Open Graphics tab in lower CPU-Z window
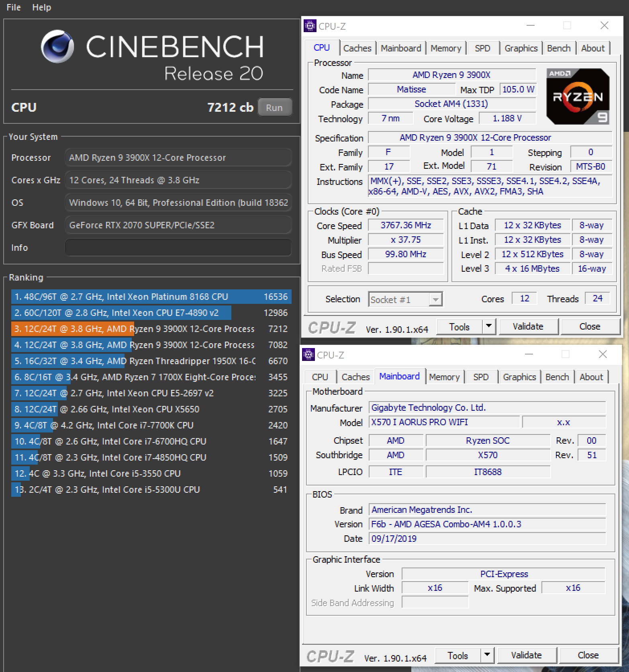Viewport: 629px width, 672px height. 519,377
